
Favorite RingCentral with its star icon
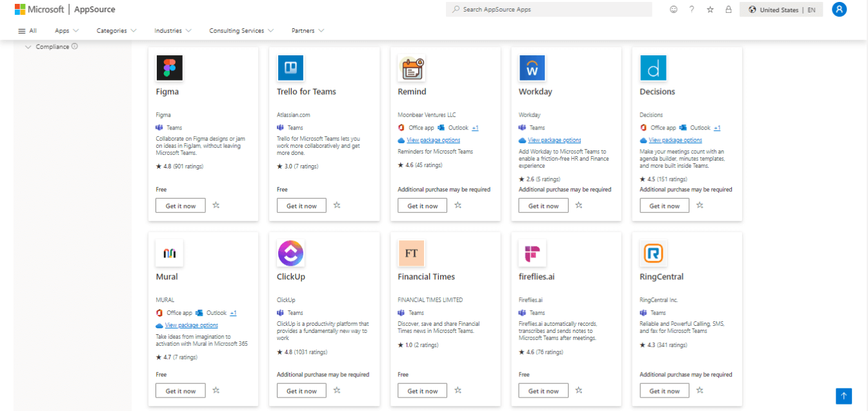click(x=700, y=390)
